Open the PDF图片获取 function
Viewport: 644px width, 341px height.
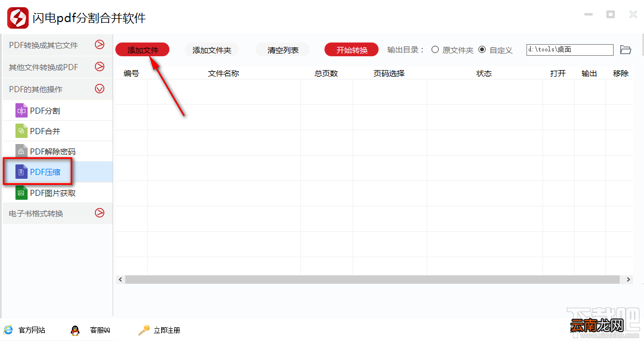[57, 193]
